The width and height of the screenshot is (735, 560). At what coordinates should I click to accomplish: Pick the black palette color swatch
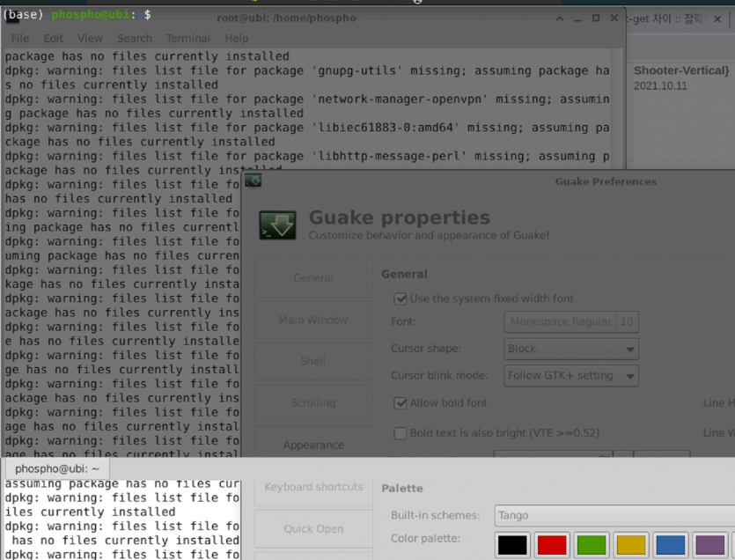pos(512,545)
